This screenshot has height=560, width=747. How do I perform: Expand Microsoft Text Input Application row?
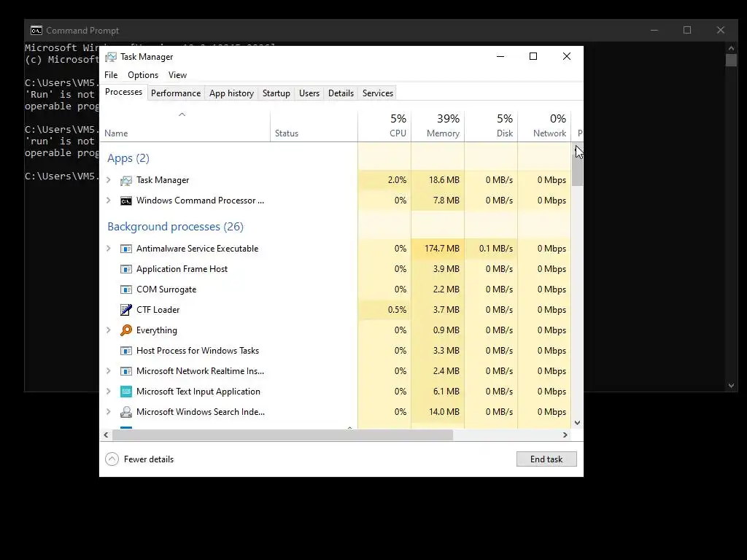click(x=109, y=392)
